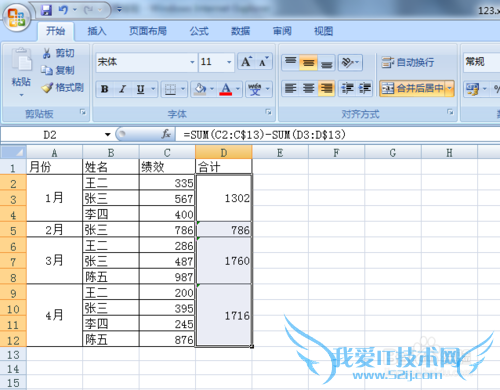
Task: Undo the last action
Action: pos(64,10)
